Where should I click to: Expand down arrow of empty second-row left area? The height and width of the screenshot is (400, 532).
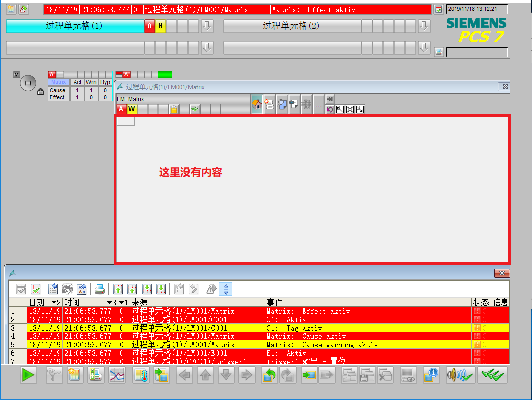[207, 48]
